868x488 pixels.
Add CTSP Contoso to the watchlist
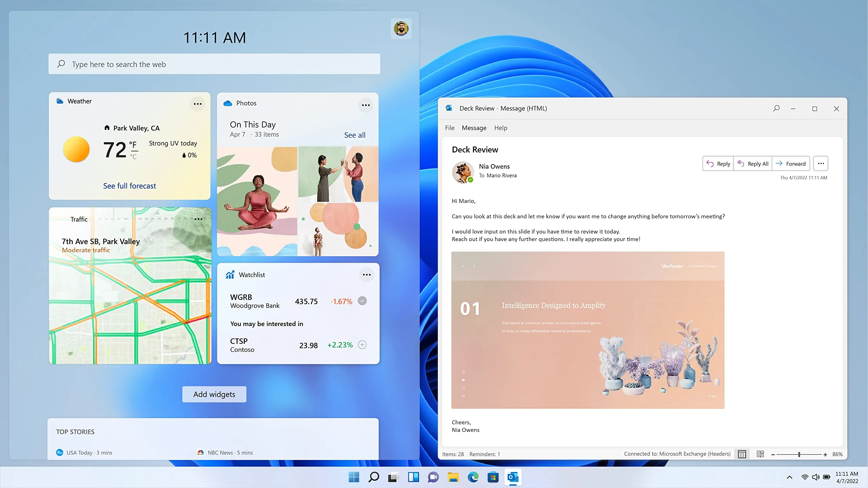point(362,345)
